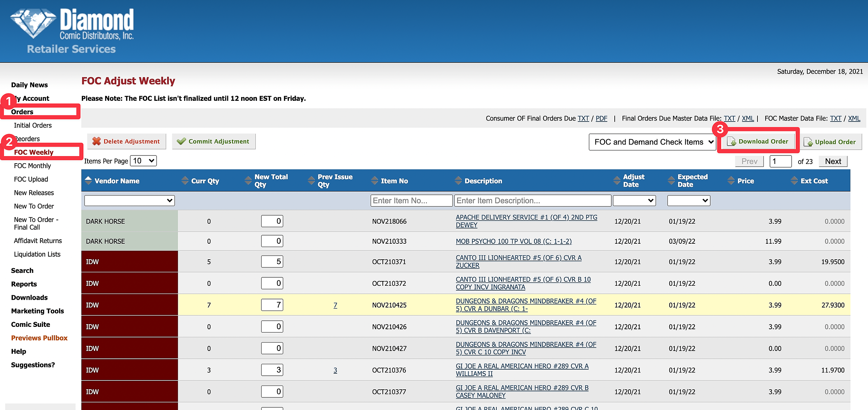Sort by Adjust Date column arrows
The height and width of the screenshot is (410, 868).
coord(617,181)
